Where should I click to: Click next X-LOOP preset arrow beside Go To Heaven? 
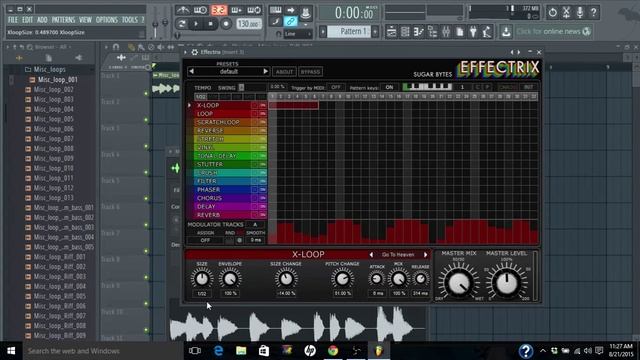[425, 255]
